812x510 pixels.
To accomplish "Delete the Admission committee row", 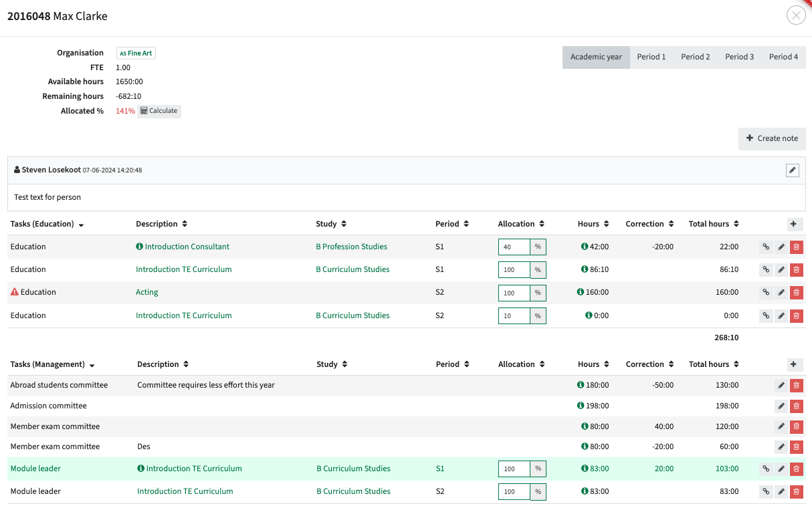I will (796, 406).
